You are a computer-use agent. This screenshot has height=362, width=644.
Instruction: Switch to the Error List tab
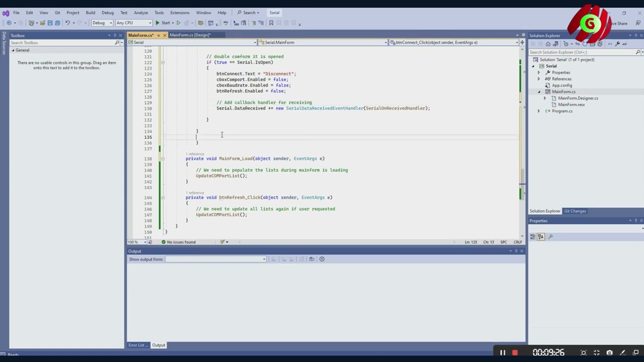[x=138, y=345]
